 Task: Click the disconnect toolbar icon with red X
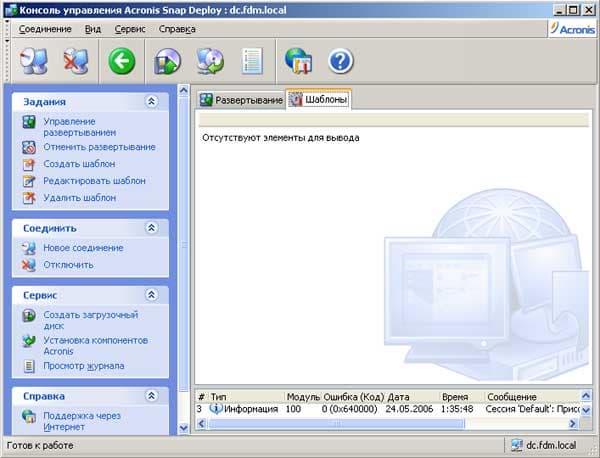tap(76, 61)
